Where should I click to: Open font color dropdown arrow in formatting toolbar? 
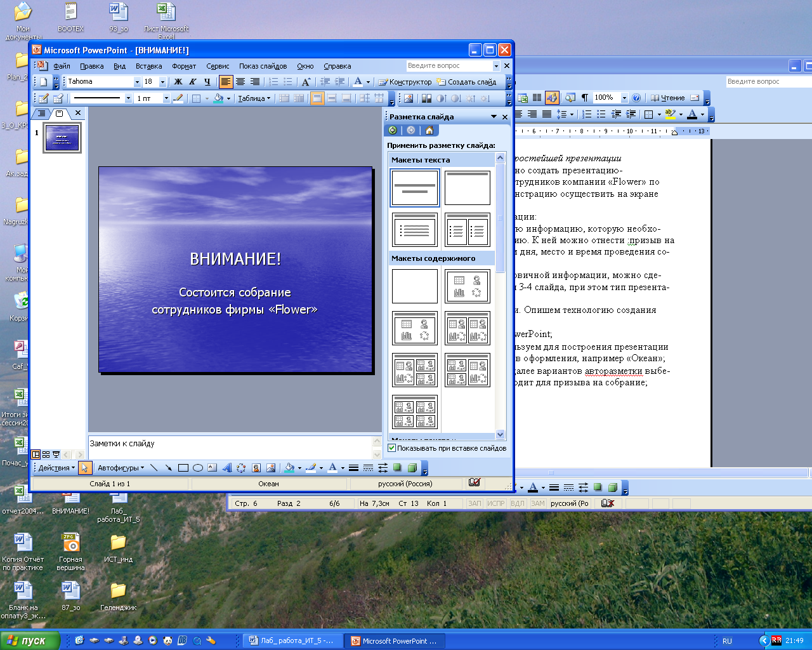pos(368,82)
